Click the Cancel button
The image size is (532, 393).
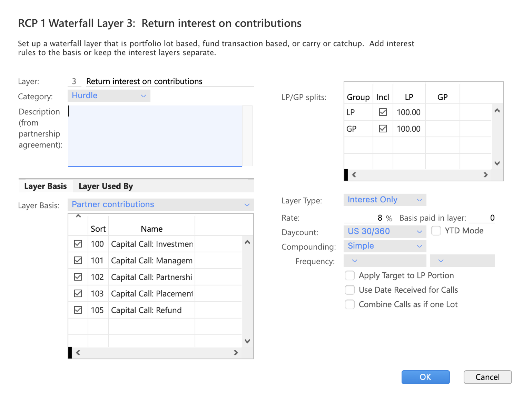coord(487,377)
